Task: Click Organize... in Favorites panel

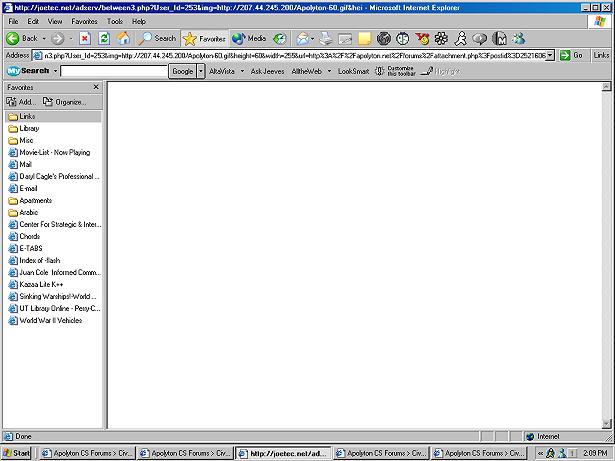Action: [x=64, y=102]
